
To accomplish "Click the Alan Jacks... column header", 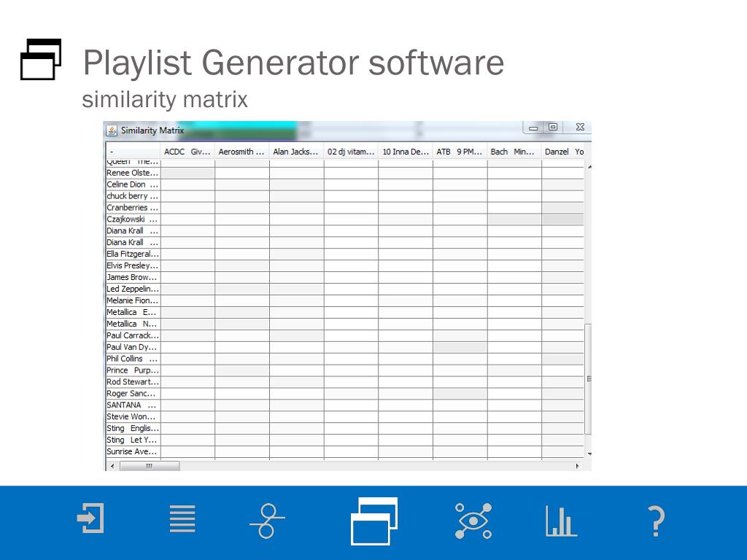I will pyautogui.click(x=296, y=152).
